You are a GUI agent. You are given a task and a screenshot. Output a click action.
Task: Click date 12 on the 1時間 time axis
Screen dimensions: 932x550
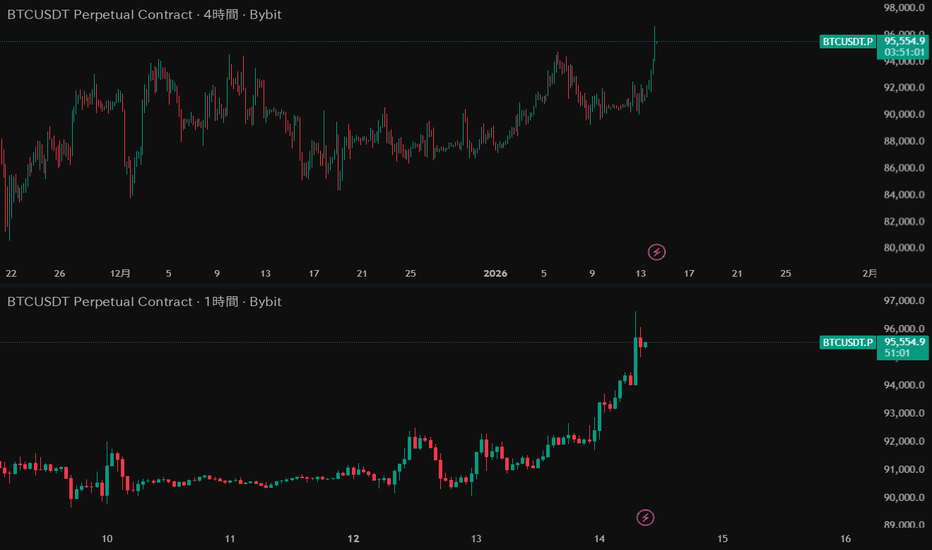click(x=353, y=539)
